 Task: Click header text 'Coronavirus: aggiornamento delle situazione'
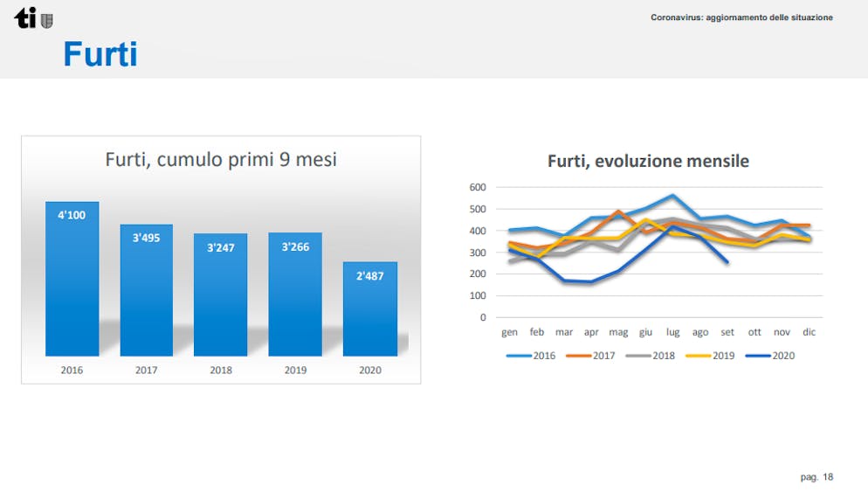point(741,17)
